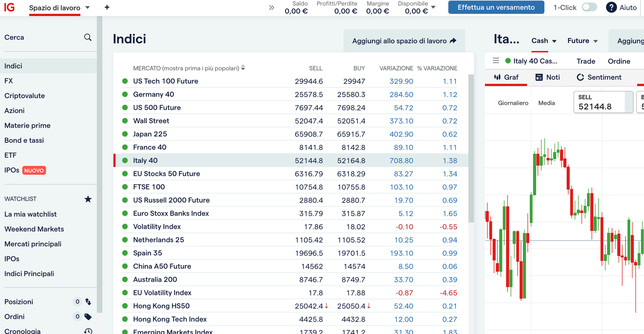Viewport: 644px width, 334px height.
Task: Click the green status dot for Wall Street
Action: [125, 121]
